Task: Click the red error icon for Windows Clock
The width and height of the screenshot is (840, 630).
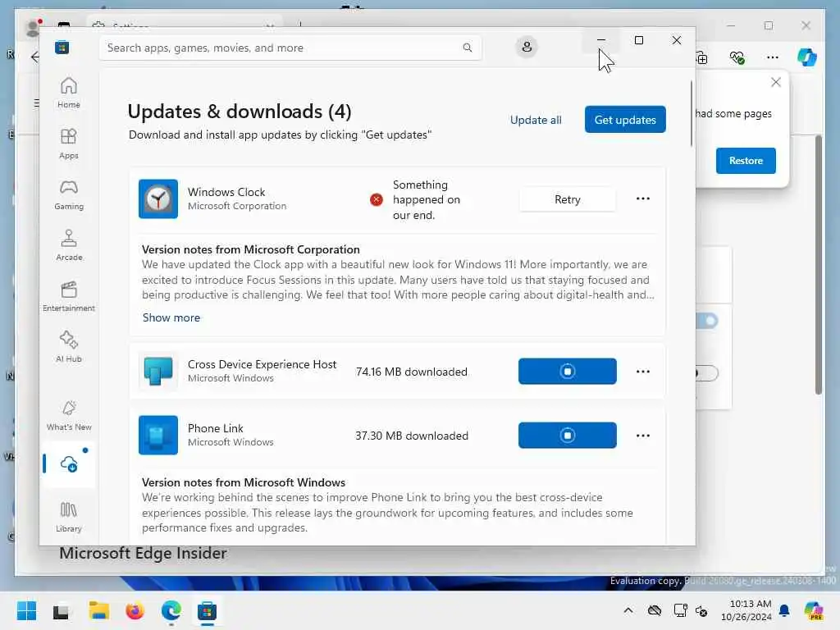Action: point(376,200)
